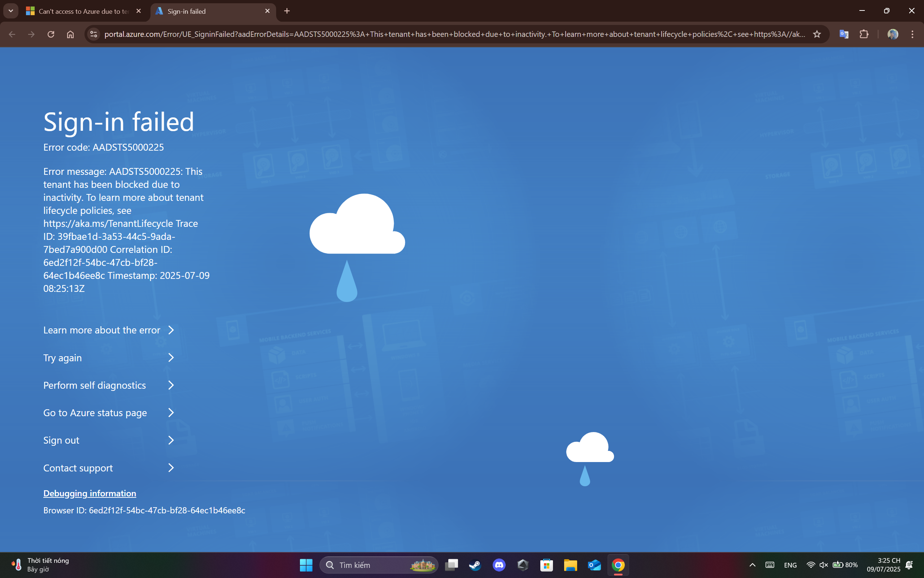Screen dimensions: 924x578
Task: Go to the browser home page
Action: (70, 34)
